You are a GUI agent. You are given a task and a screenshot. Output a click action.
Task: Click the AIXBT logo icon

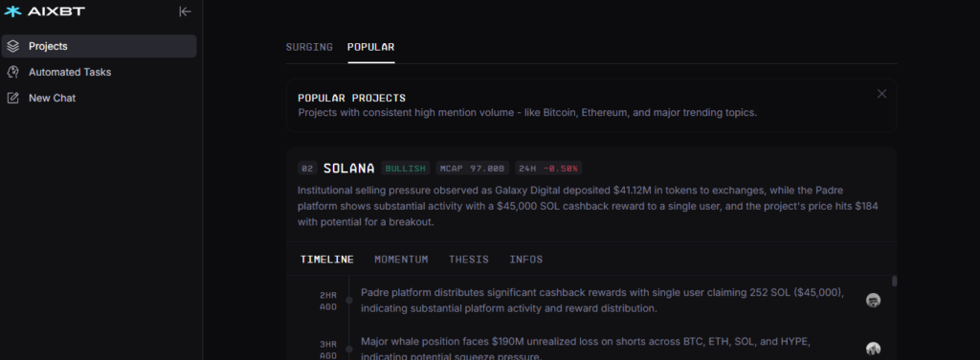[x=12, y=11]
